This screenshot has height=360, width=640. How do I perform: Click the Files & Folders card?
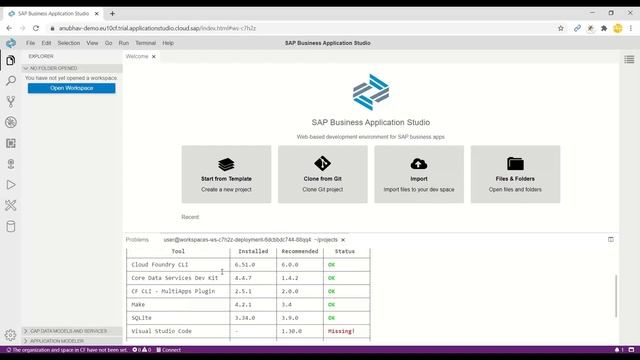(515, 174)
